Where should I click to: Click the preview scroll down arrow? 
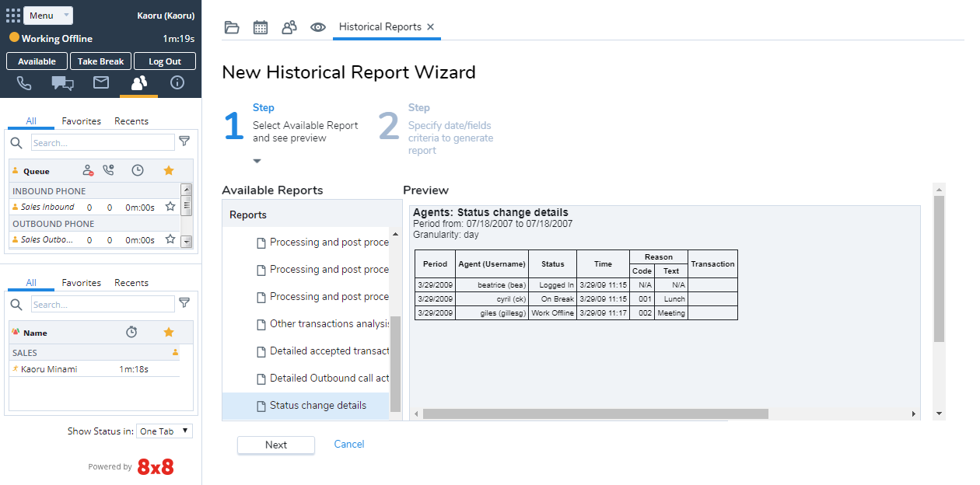(x=939, y=413)
